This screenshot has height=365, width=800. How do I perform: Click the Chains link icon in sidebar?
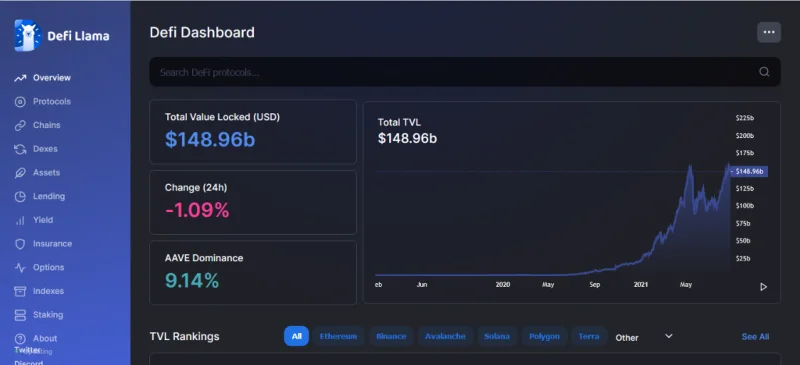(20, 126)
